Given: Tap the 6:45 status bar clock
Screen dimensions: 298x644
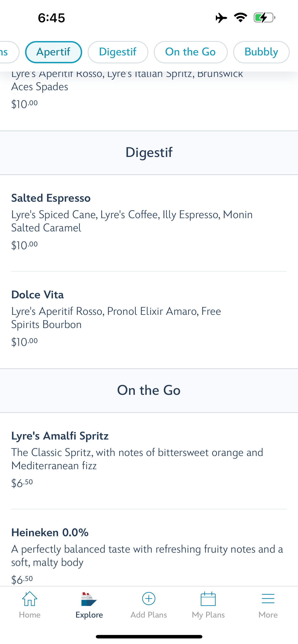Looking at the screenshot, I should pyautogui.click(x=52, y=18).
